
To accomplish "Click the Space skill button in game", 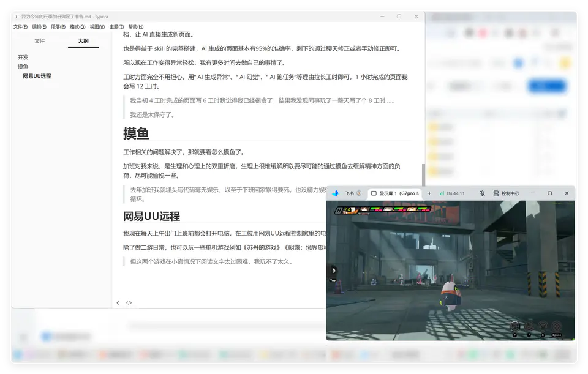I will [x=557, y=327].
